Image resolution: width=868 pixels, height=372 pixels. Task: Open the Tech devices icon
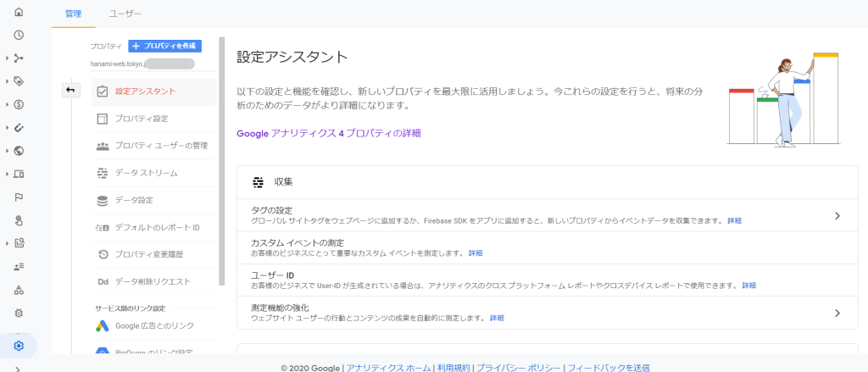coord(19,174)
